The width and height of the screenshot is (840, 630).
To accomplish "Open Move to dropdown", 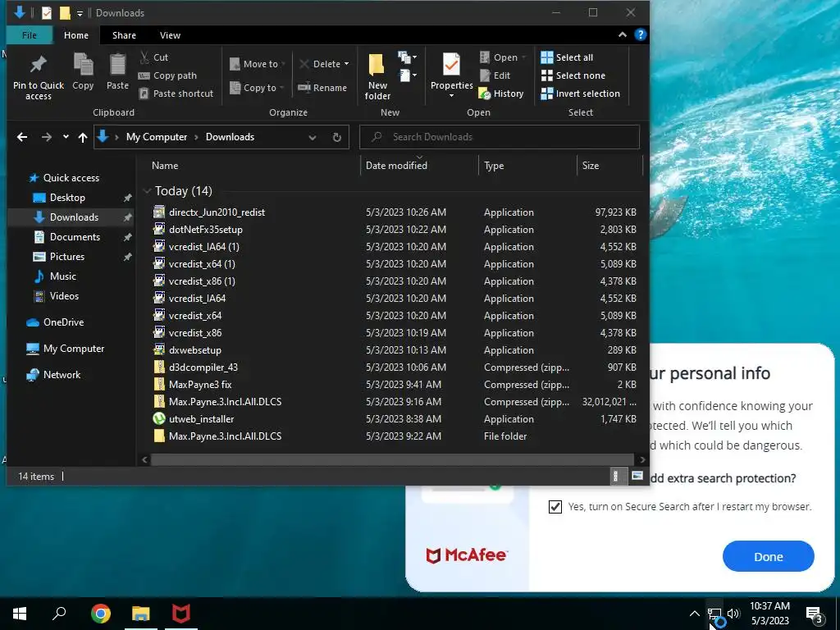I will click(x=257, y=64).
